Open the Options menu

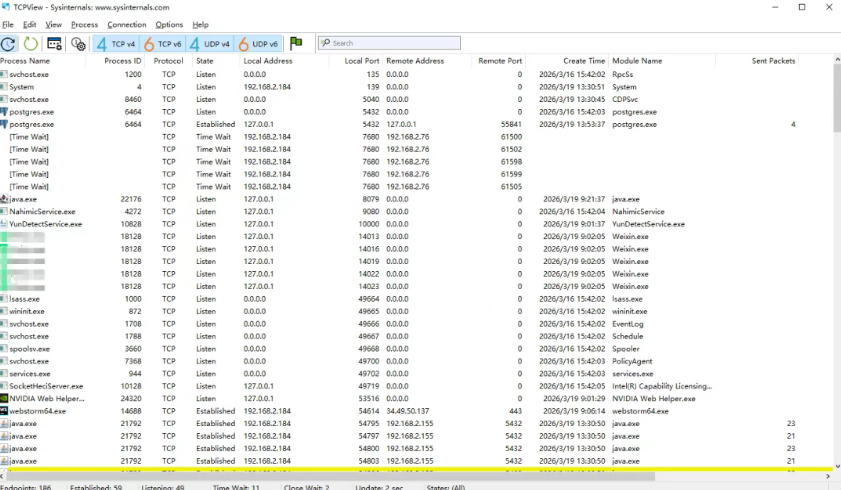tap(169, 24)
